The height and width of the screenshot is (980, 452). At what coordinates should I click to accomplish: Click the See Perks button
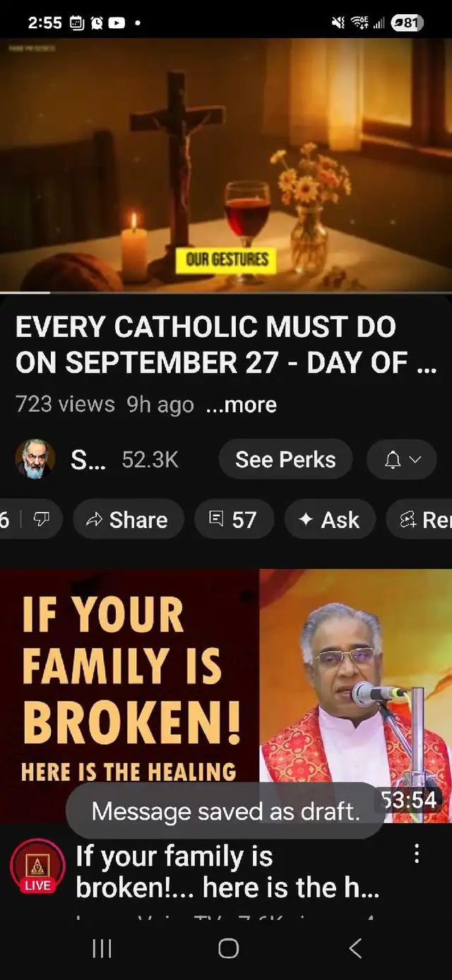(x=285, y=460)
